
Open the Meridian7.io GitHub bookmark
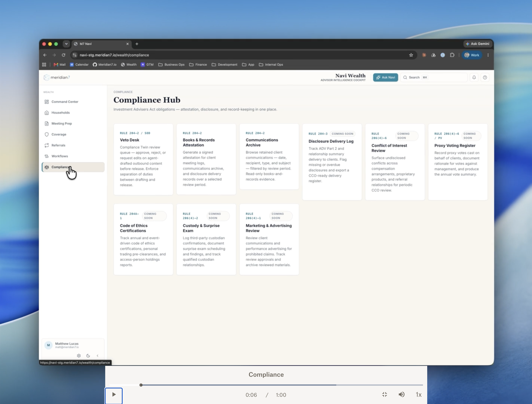click(x=105, y=65)
